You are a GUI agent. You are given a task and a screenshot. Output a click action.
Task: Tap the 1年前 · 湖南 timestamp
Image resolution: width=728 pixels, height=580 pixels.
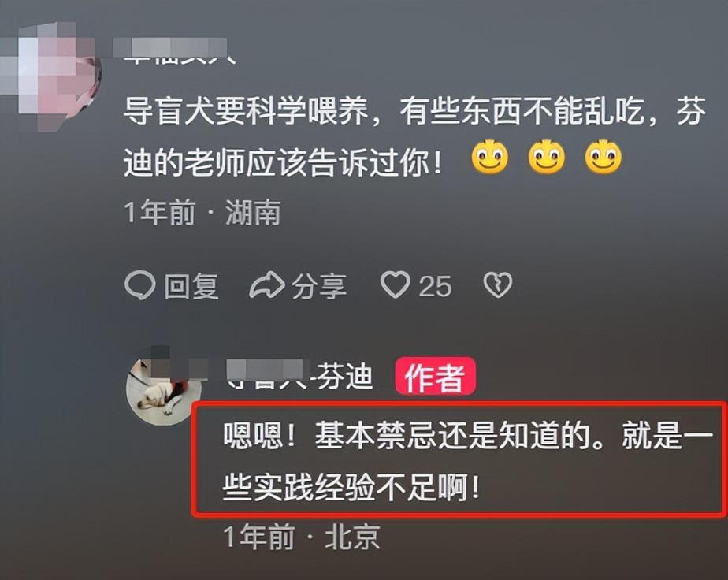[202, 213]
